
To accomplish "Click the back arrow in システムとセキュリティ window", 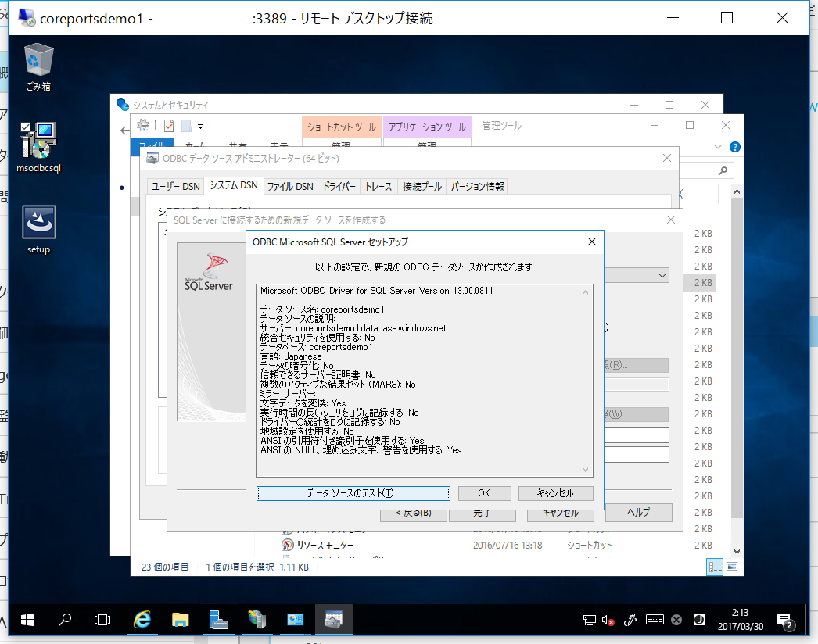I will point(124,131).
